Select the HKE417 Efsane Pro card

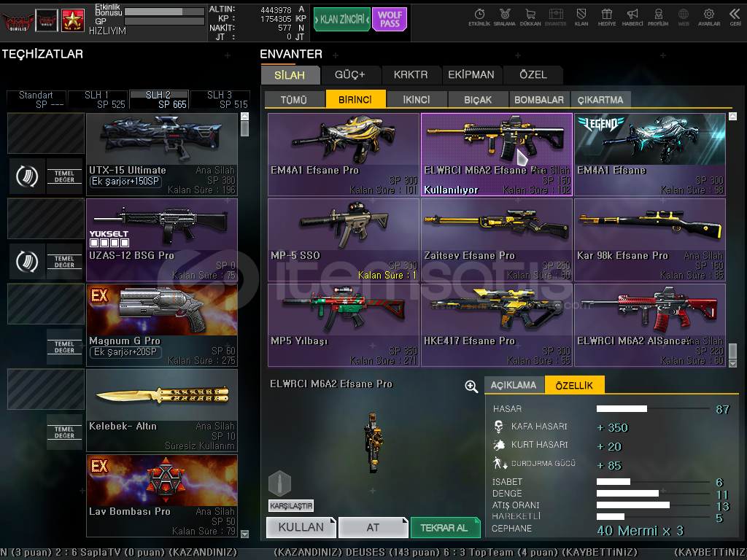click(x=497, y=325)
